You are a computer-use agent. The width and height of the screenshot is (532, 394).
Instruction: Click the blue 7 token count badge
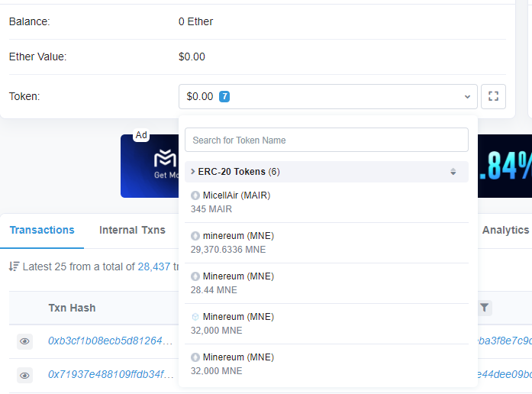pos(224,96)
